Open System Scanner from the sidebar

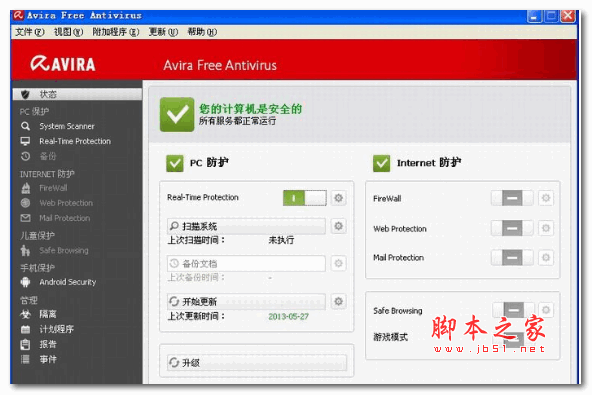click(67, 126)
